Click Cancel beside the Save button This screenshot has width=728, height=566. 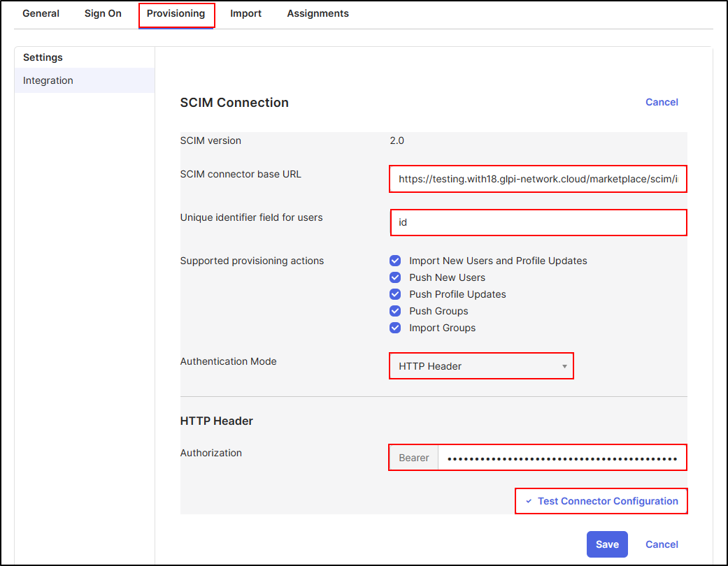[x=661, y=544]
